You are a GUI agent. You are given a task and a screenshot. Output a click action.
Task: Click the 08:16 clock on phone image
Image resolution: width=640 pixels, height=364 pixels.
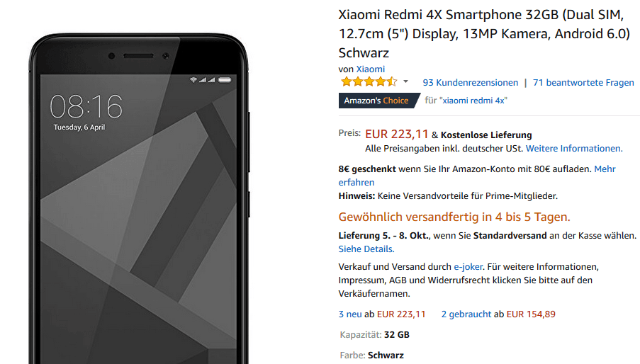click(86, 107)
